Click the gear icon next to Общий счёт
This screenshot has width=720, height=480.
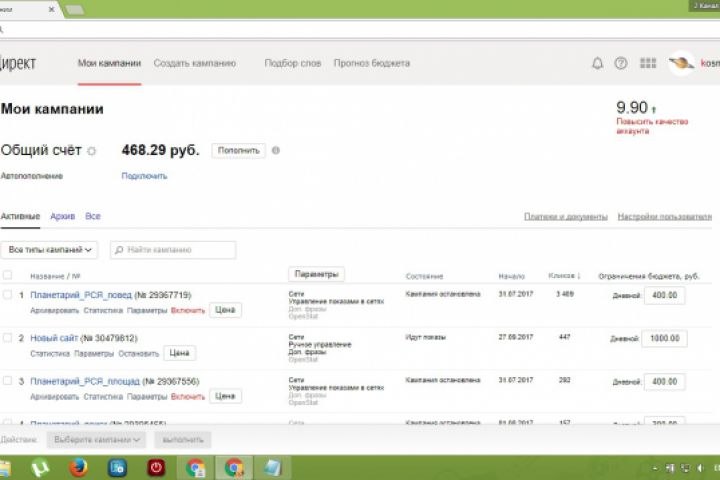[91, 151]
